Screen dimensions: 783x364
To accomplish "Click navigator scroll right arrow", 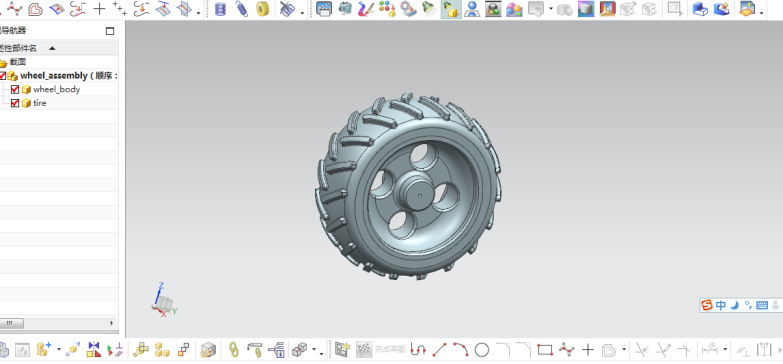I will (111, 323).
